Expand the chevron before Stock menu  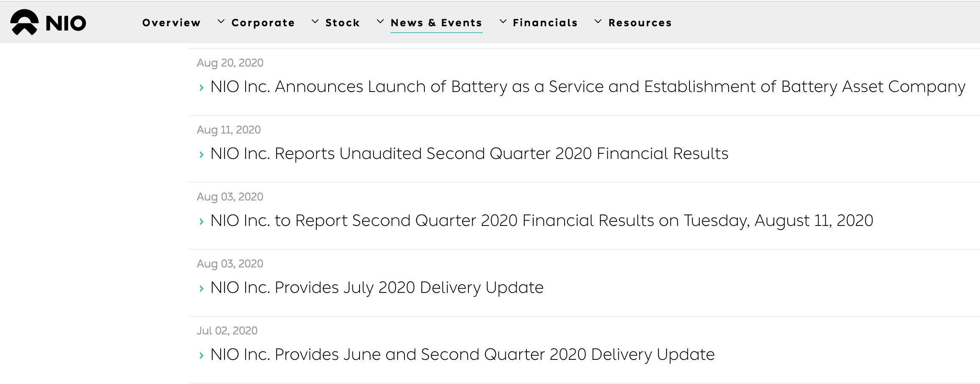[315, 21]
